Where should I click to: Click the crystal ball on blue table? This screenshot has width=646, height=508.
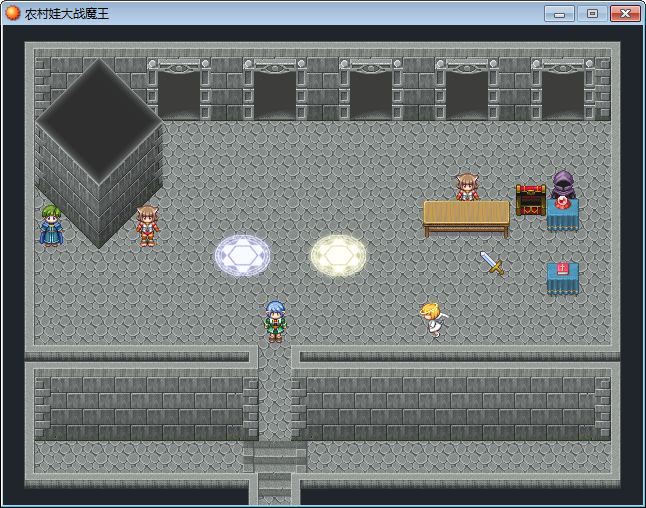point(561,202)
